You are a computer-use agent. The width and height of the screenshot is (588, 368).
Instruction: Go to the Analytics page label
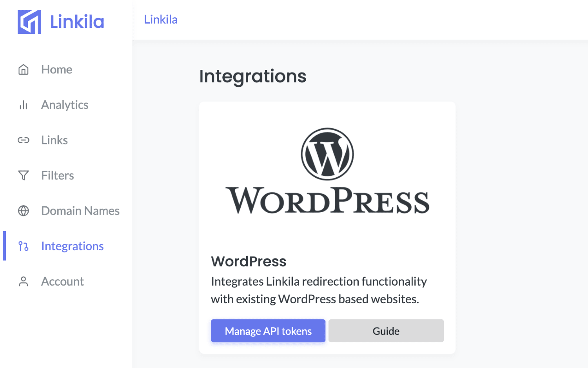click(65, 105)
